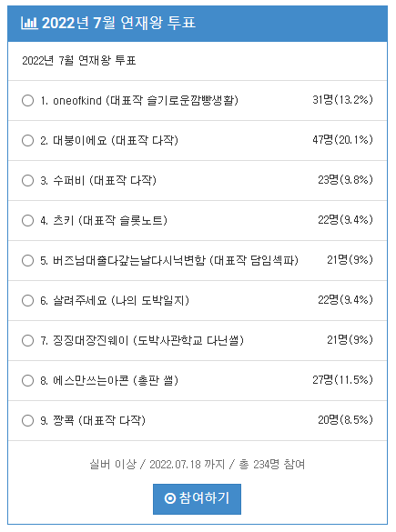Select radio for 징징대장진웨이
396x532 pixels.
click(x=28, y=341)
